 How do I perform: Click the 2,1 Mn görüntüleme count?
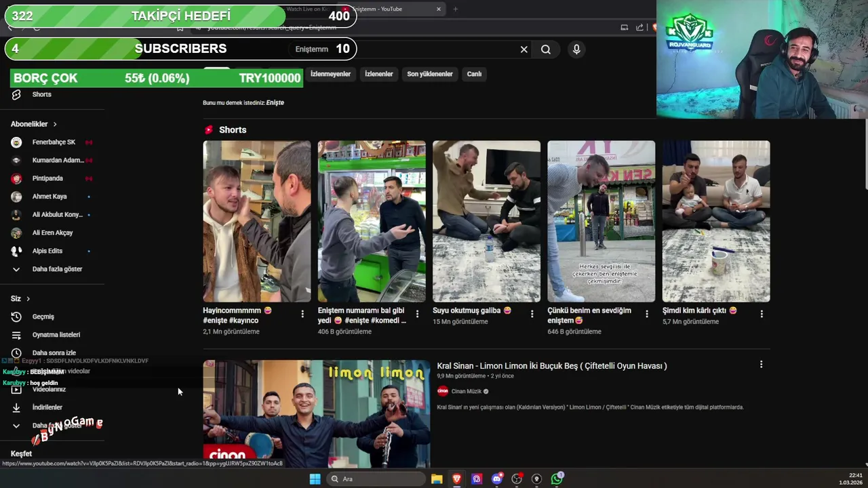[x=231, y=331]
